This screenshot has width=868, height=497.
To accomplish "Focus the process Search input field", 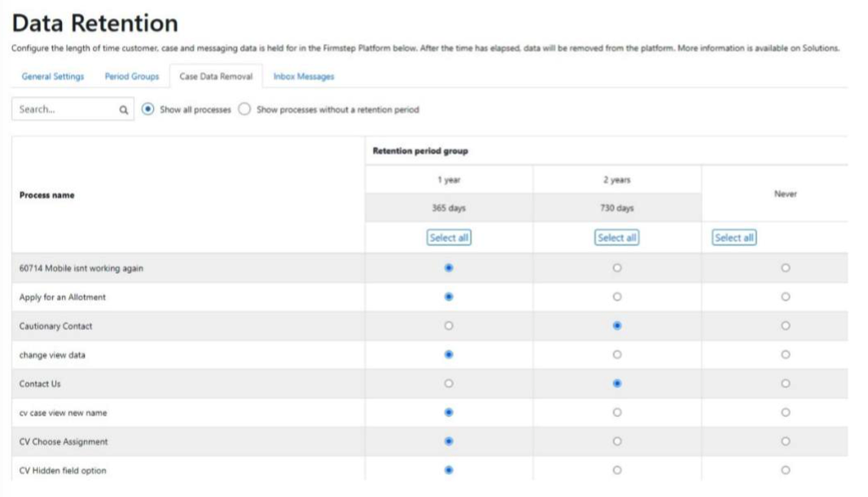I will point(65,110).
